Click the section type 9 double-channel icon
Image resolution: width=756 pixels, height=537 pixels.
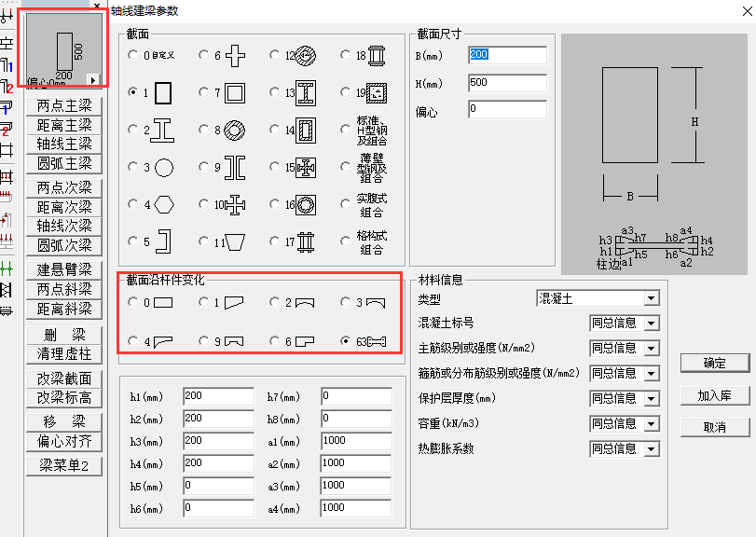pyautogui.click(x=235, y=167)
